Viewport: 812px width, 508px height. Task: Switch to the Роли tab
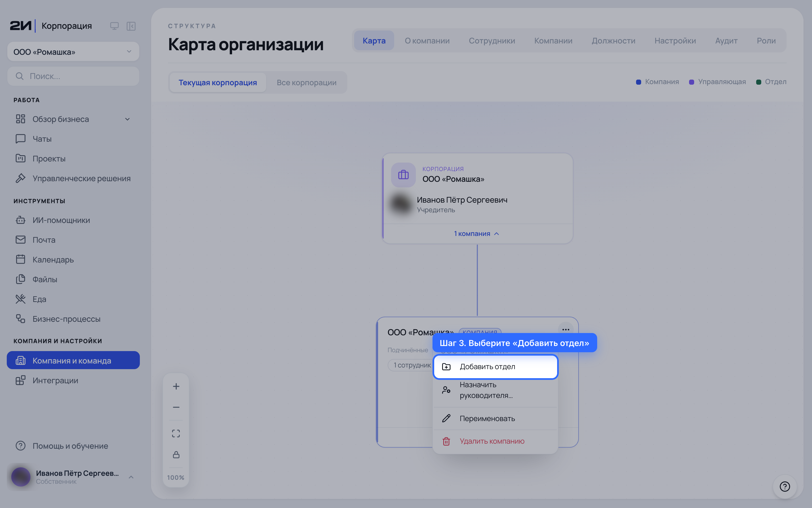[766, 41]
